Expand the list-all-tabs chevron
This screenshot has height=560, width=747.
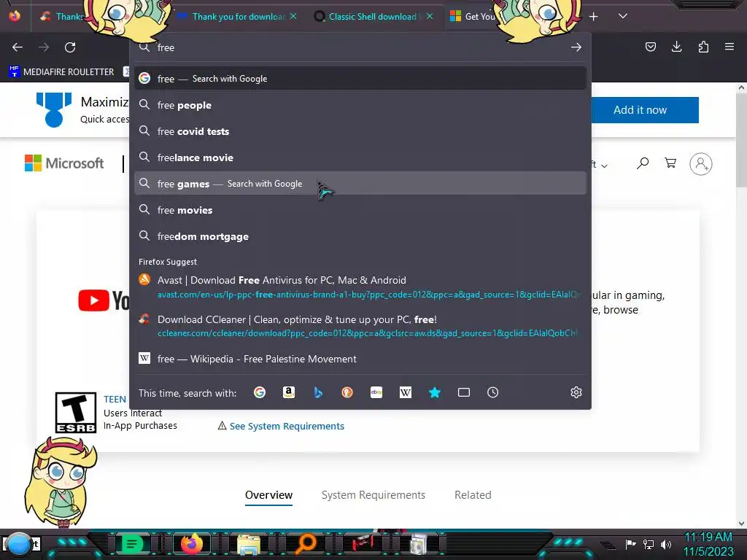[x=623, y=16]
